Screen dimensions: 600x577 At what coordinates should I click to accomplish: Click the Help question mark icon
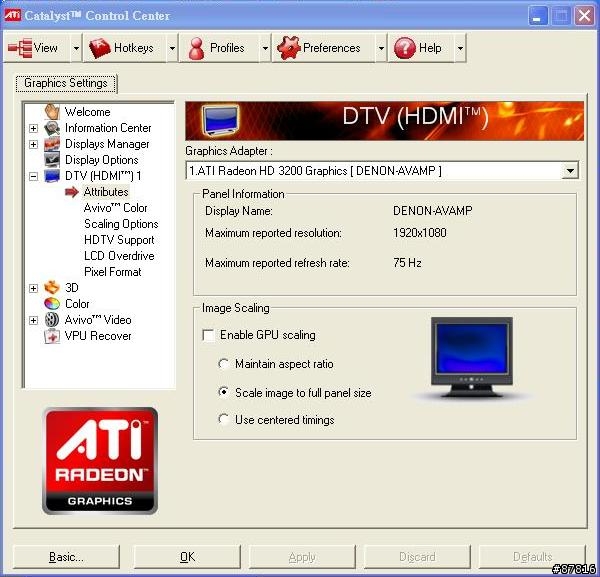[404, 48]
